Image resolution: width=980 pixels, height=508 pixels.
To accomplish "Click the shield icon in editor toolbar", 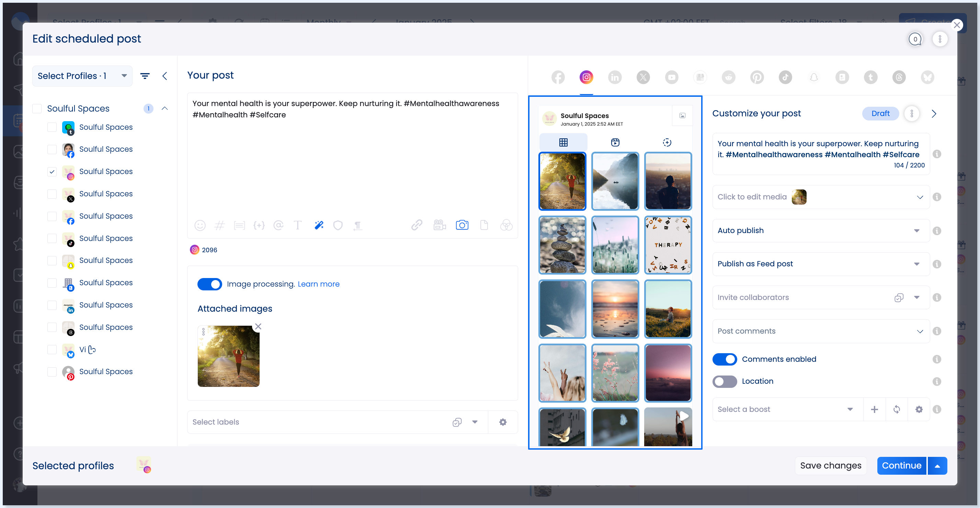I will (x=338, y=226).
